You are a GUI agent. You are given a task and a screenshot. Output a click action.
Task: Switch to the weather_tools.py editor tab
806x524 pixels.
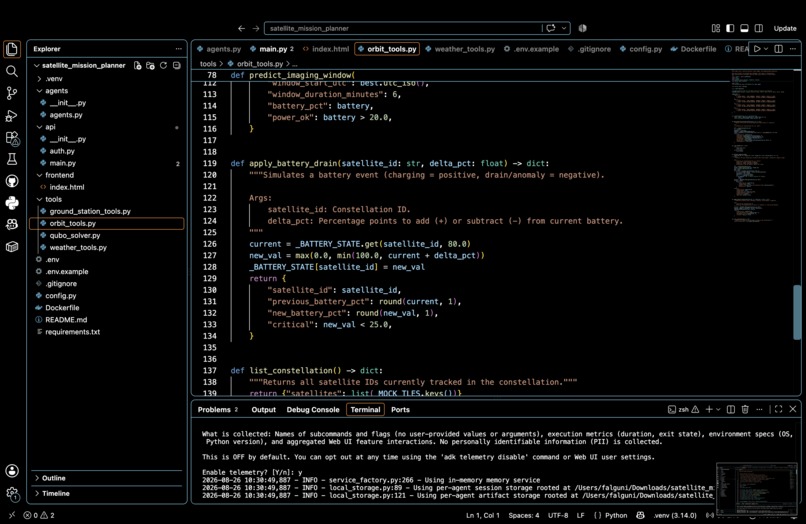[460, 49]
